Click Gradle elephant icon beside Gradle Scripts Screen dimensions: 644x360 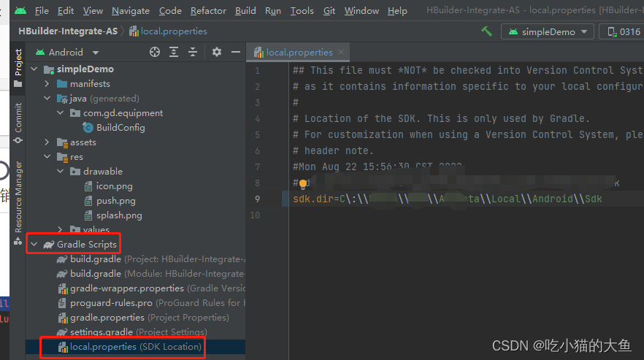49,245
